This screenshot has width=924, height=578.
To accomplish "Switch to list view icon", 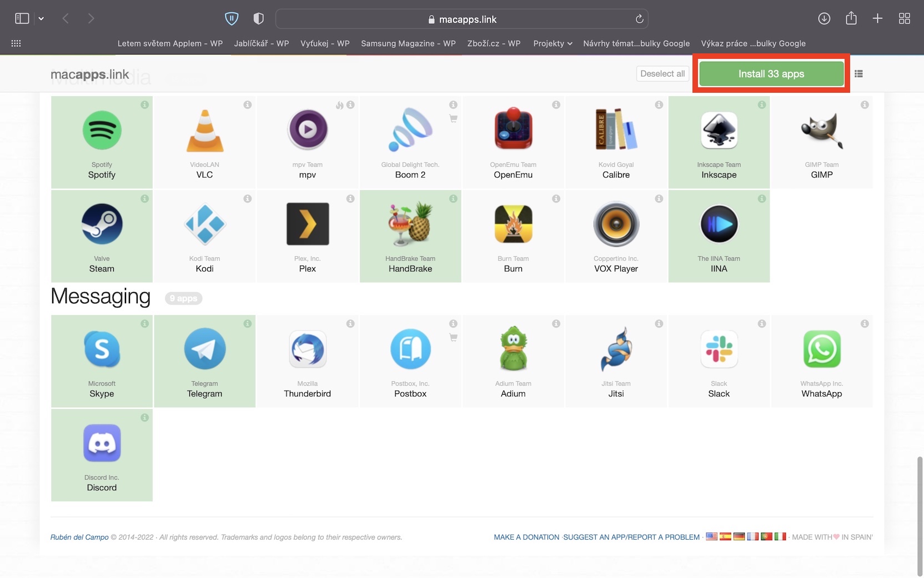I will coord(858,74).
